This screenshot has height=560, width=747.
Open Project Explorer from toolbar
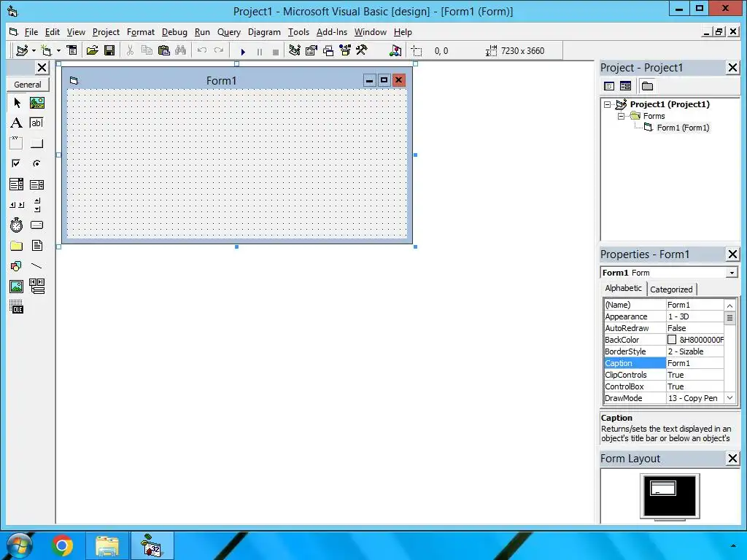pos(295,50)
